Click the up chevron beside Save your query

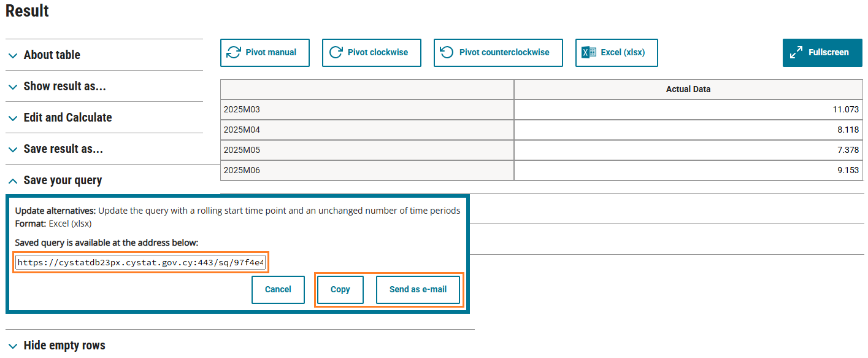[13, 181]
